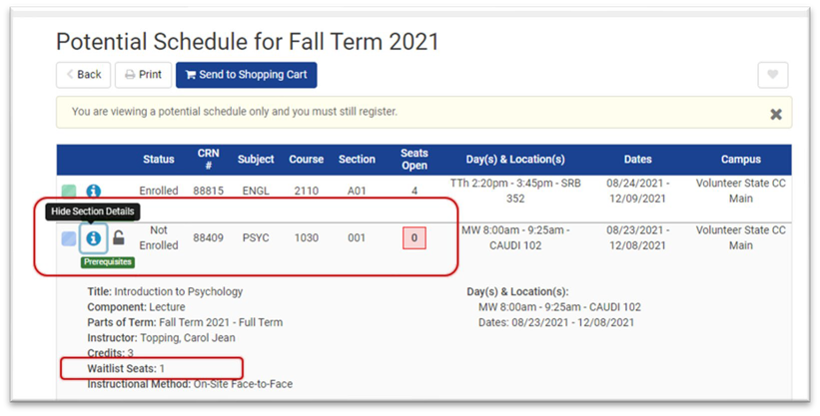Viewport: 820px width, 416px height.
Task: Print the potential schedule
Action: coord(143,75)
